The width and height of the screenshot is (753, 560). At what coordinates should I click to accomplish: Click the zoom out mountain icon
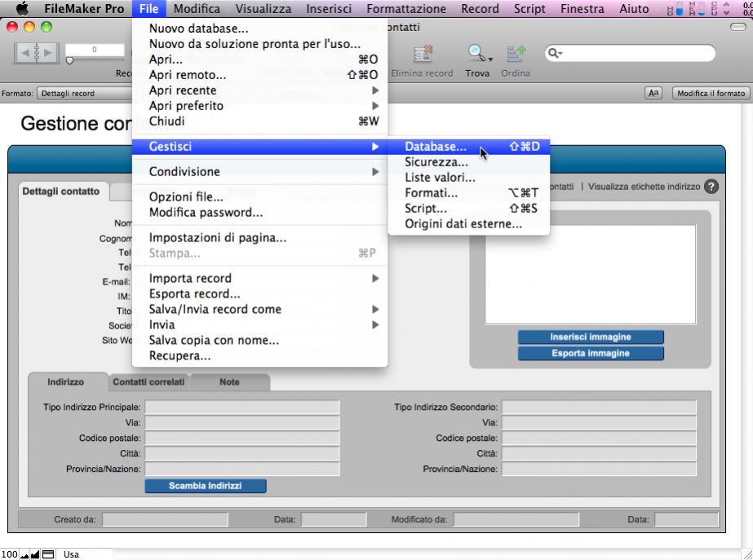tap(24, 554)
